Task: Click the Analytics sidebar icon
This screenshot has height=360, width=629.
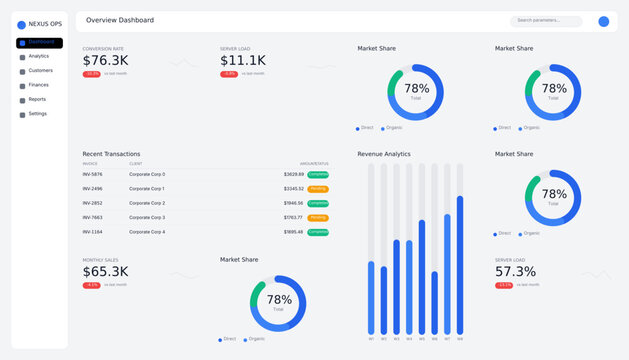Action: [x=22, y=57]
